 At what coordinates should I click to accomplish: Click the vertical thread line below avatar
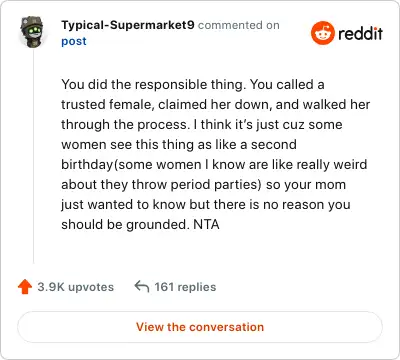coord(33,157)
